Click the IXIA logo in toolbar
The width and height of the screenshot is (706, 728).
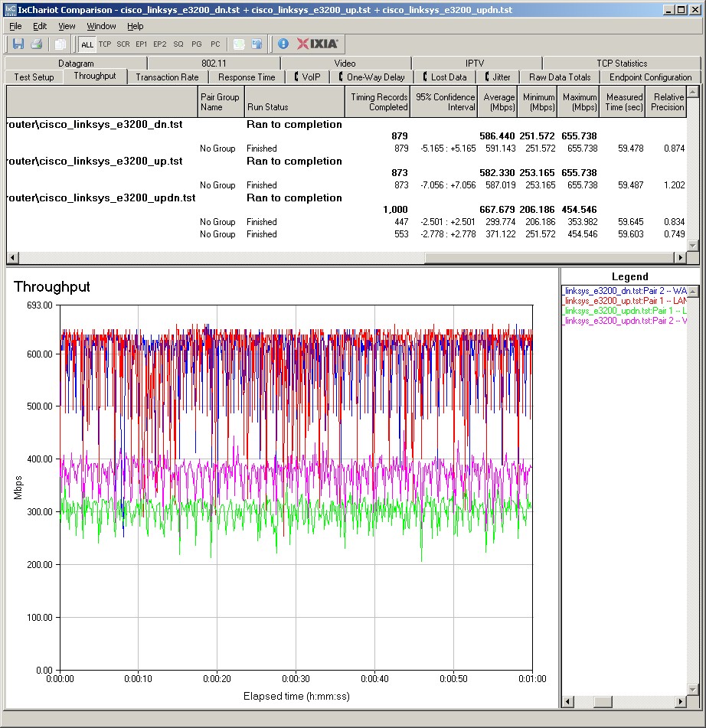point(318,44)
